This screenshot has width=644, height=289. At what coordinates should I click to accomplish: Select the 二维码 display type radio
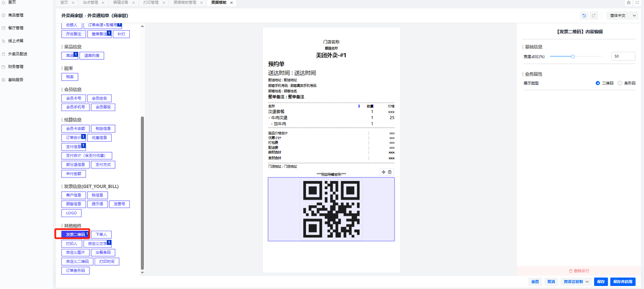(598, 83)
